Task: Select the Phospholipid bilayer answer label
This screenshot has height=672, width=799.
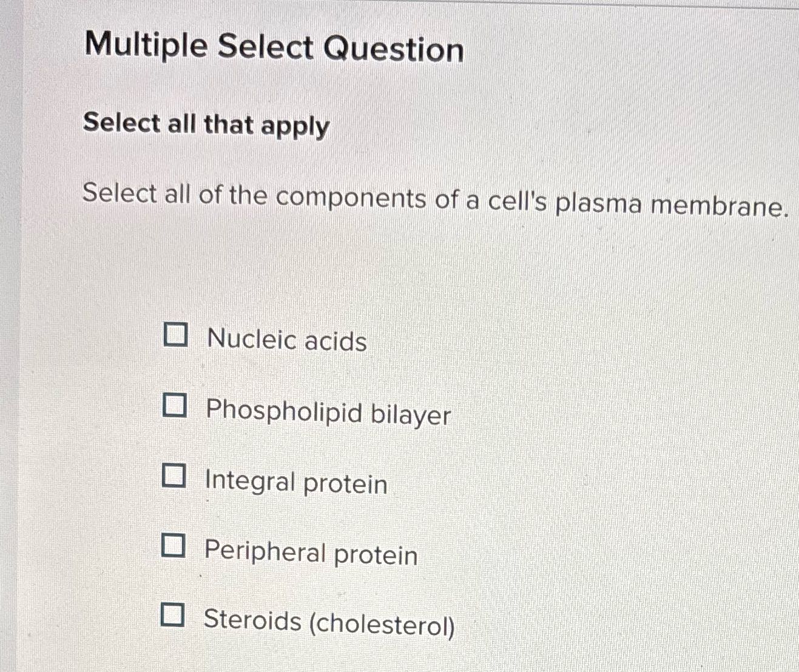Action: pyautogui.click(x=328, y=414)
